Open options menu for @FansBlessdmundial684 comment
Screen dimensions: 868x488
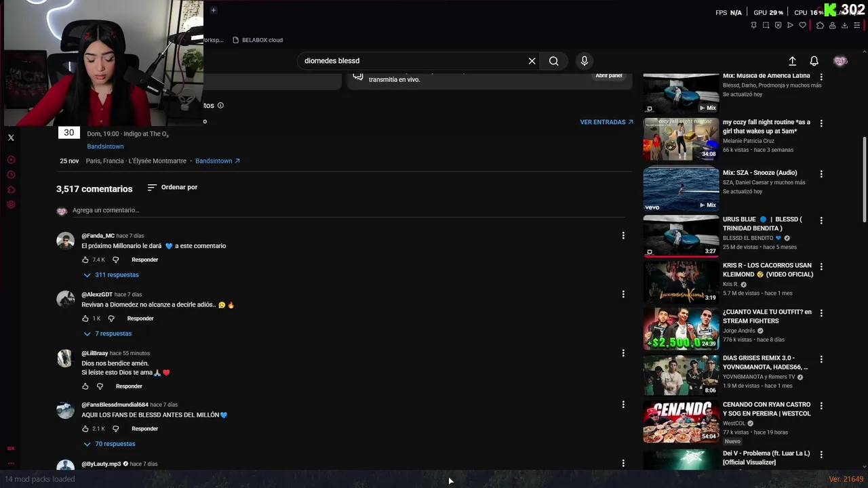pyautogui.click(x=623, y=405)
